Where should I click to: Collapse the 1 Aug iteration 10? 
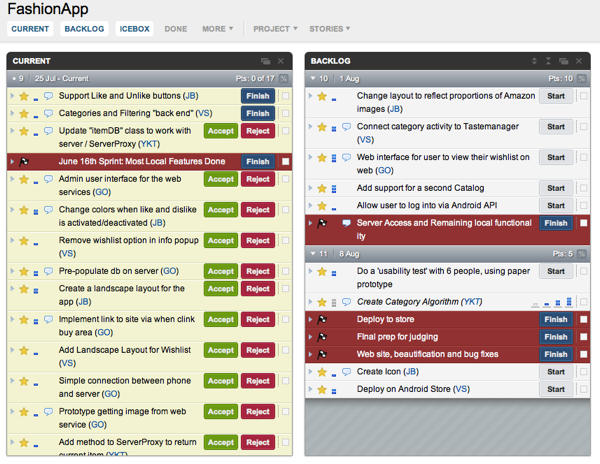[313, 78]
